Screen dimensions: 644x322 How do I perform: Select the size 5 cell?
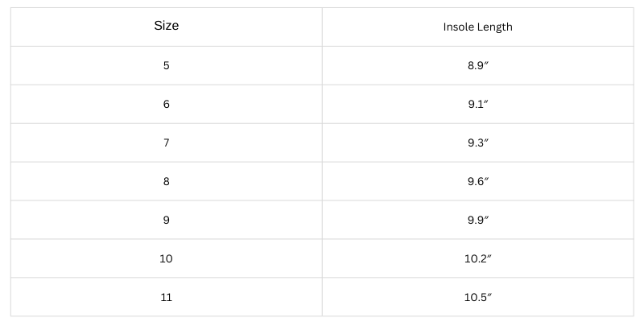coord(167,66)
